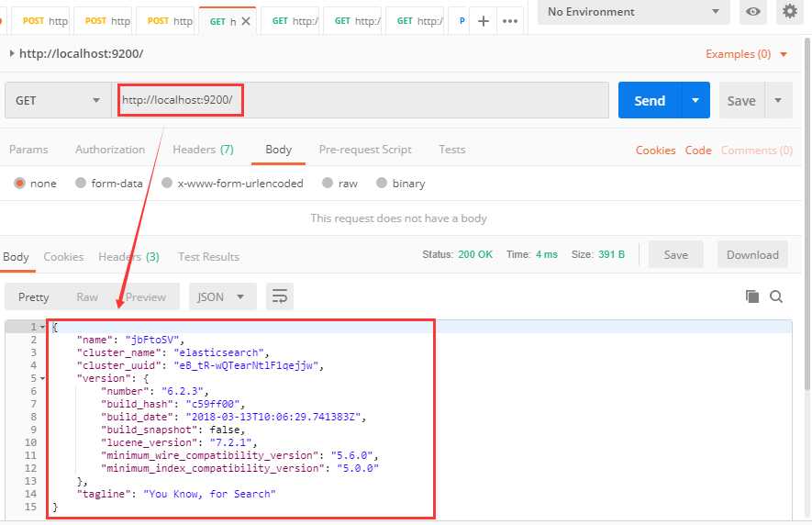
Task: Search within the response body
Action: pos(775,296)
